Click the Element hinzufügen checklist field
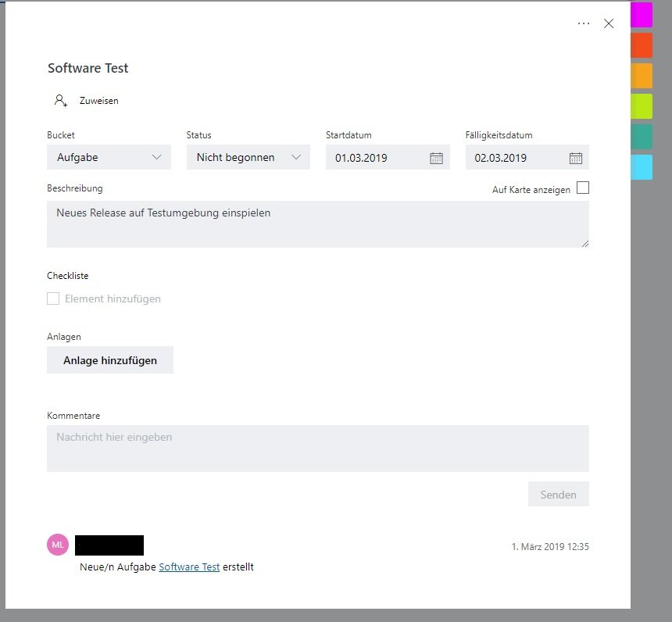Image resolution: width=672 pixels, height=622 pixels. tap(113, 298)
